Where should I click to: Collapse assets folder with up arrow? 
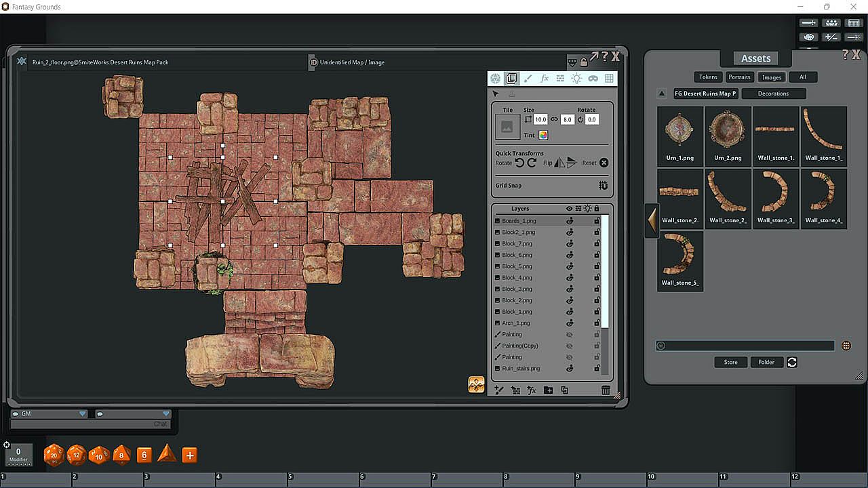pos(662,94)
